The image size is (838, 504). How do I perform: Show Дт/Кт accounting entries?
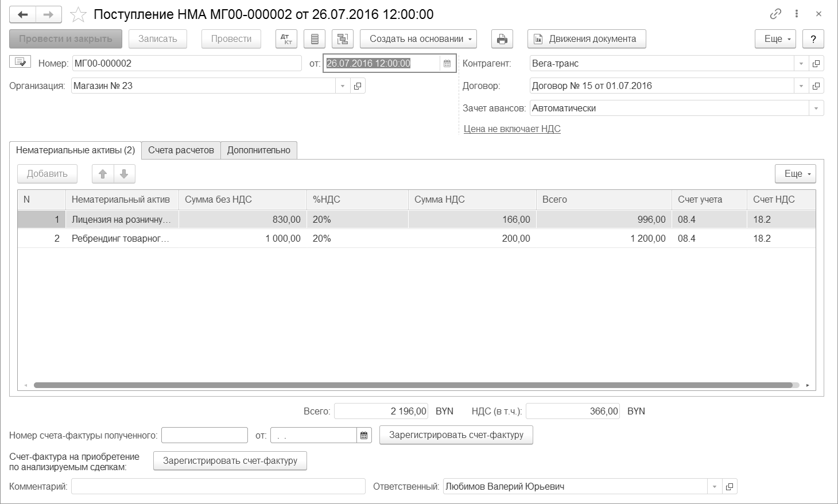pos(286,39)
